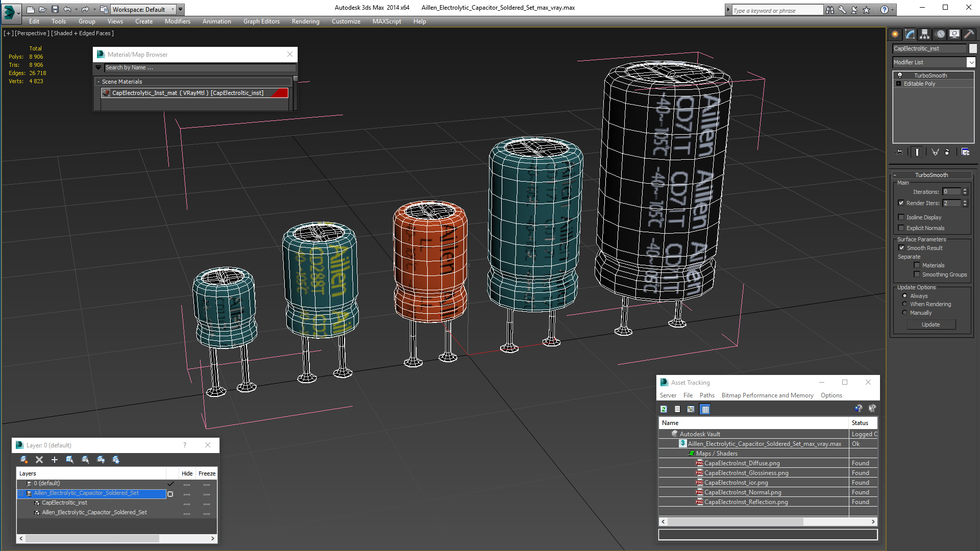This screenshot has height=551, width=980.
Task: Enable Isoline Display checkbox
Action: (901, 217)
